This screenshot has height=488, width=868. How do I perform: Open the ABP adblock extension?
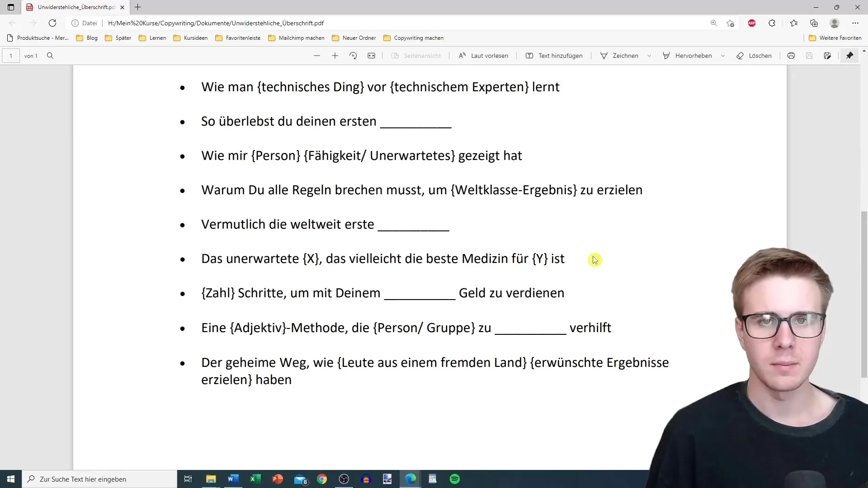pos(752,23)
